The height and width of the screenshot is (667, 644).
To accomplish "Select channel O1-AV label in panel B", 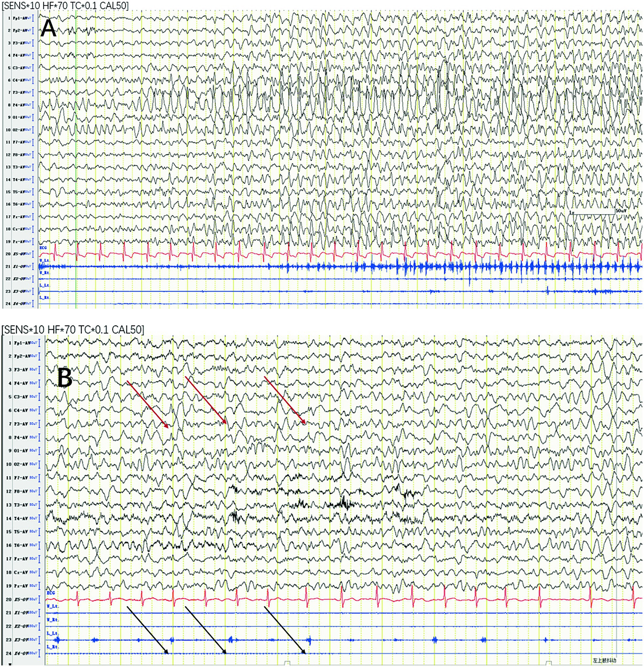I will pyautogui.click(x=21, y=451).
